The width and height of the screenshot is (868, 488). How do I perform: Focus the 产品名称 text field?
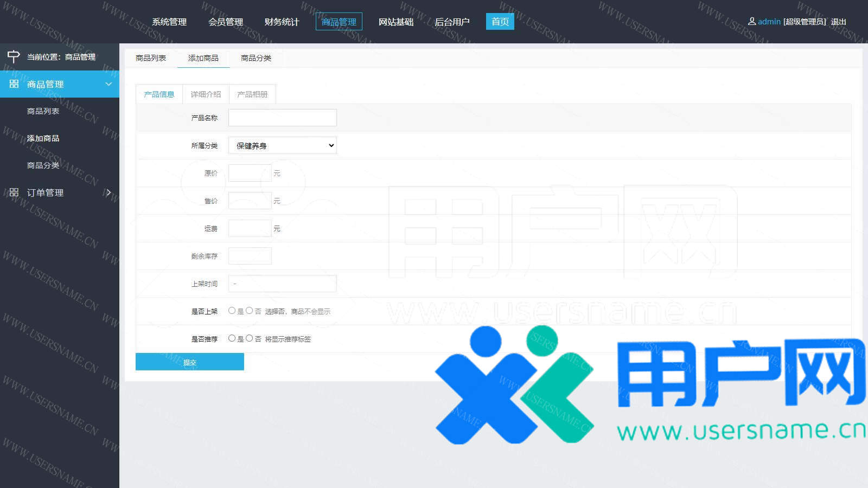[282, 118]
